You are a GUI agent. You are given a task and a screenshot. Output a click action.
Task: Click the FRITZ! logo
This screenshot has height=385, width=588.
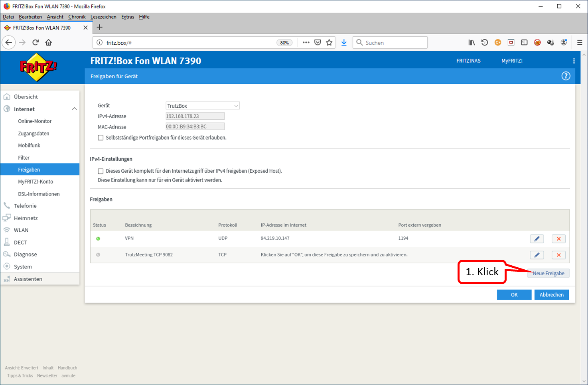coord(38,67)
